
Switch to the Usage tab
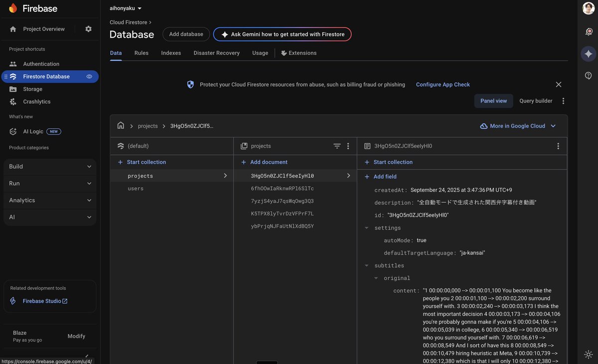(260, 53)
